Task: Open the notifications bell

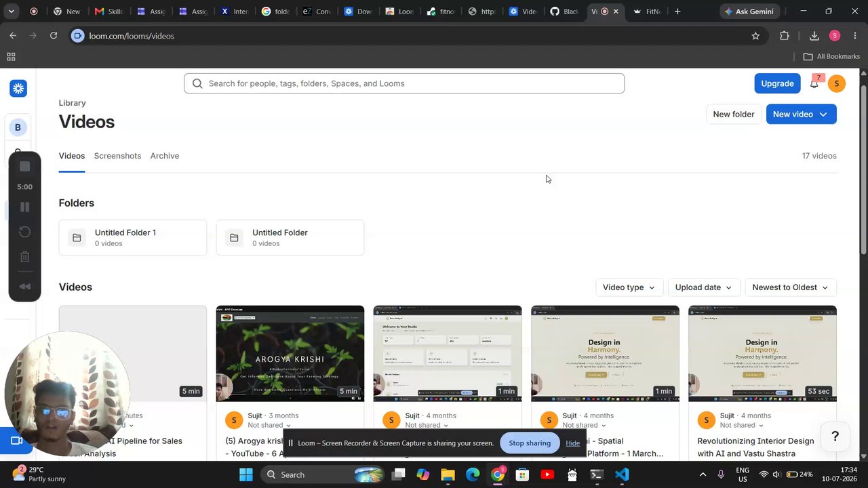Action: [814, 83]
